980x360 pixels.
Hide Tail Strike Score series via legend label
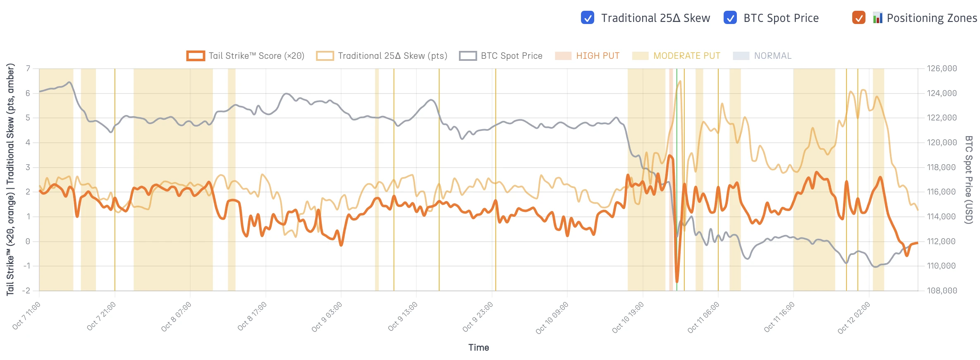(x=256, y=56)
